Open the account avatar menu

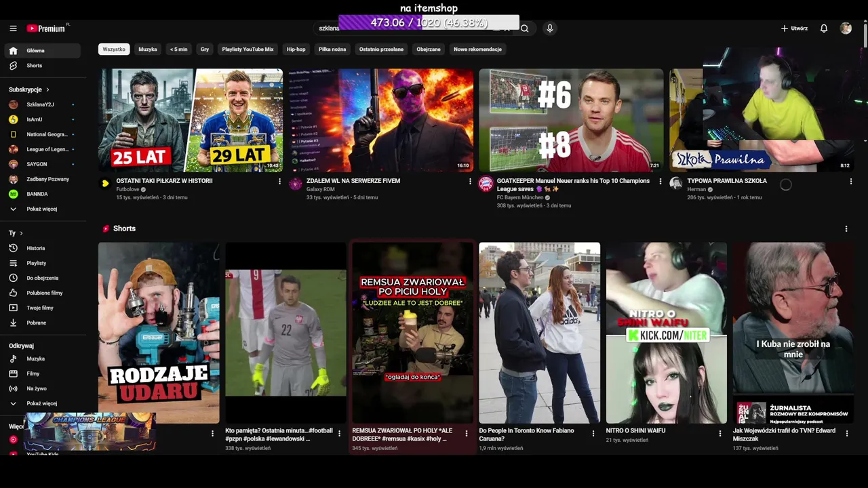pyautogui.click(x=846, y=28)
